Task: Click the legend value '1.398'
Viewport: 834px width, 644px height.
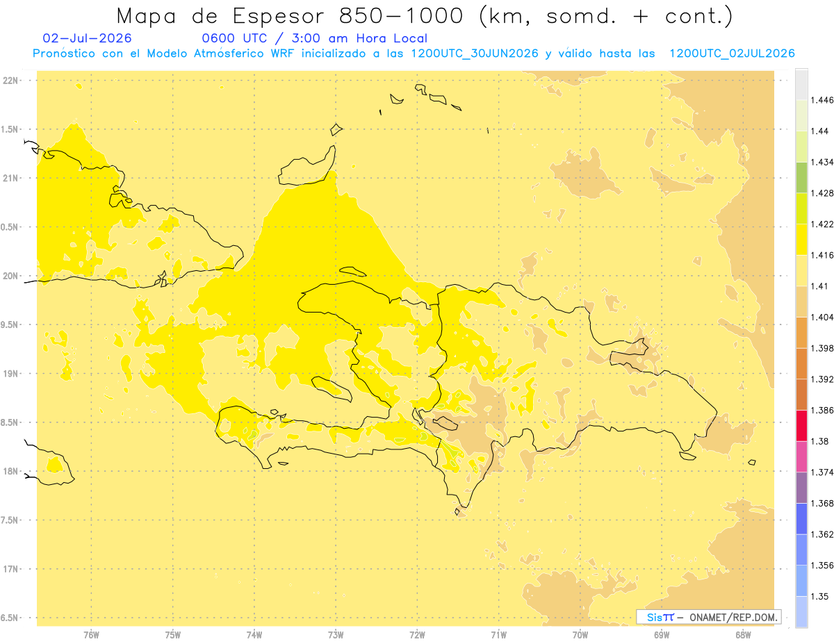Action: (x=823, y=349)
